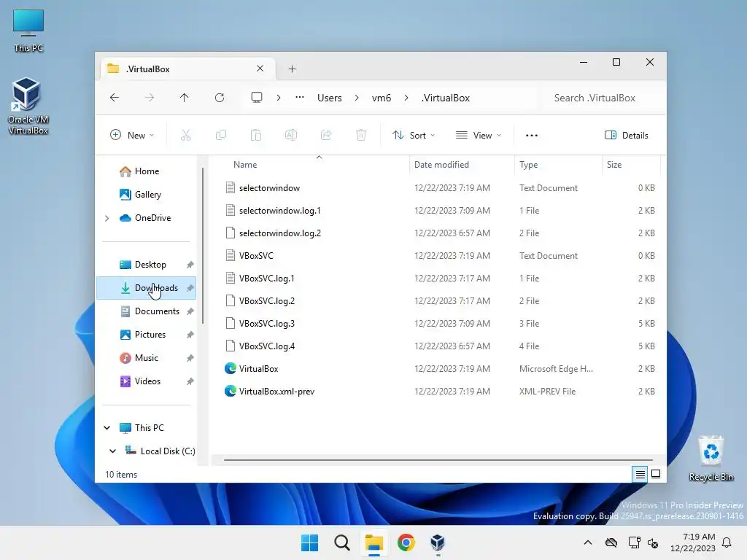Navigate up one folder level

[x=185, y=98]
